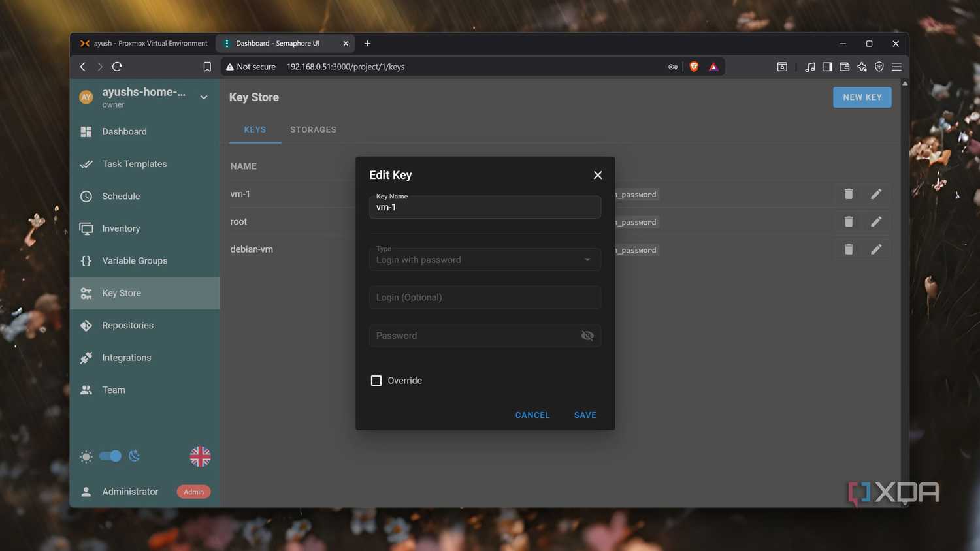This screenshot has height=551, width=980.
Task: Open a new browser tab
Action: click(367, 44)
